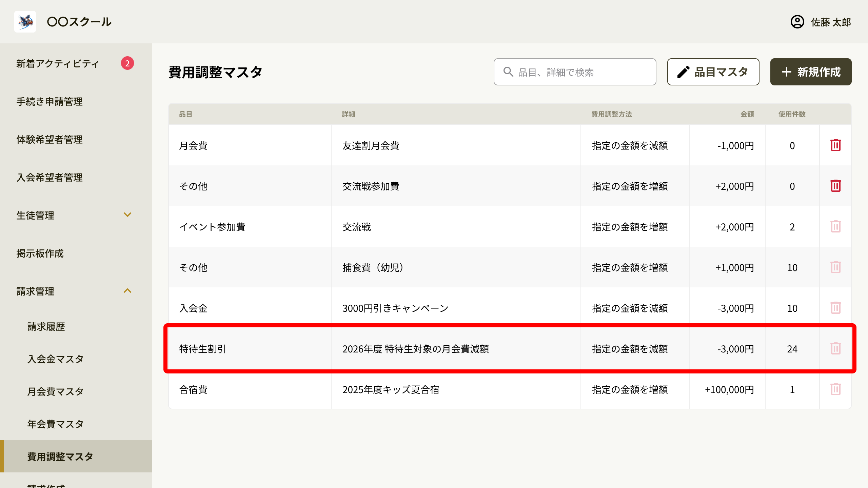868x488 pixels.
Task: Click the 品目マスタ edit button
Action: pyautogui.click(x=713, y=72)
